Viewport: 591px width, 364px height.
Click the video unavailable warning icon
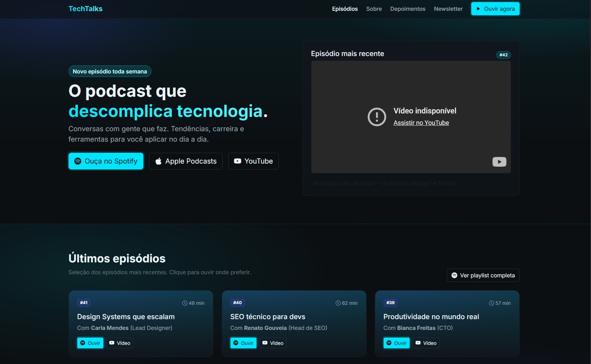pos(377,117)
